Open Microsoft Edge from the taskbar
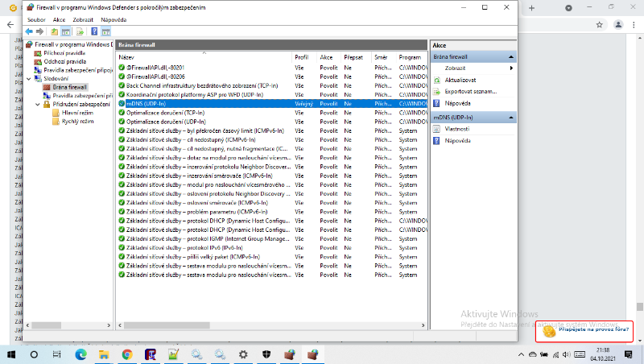Viewport: 644px width, 364px height. [81, 354]
